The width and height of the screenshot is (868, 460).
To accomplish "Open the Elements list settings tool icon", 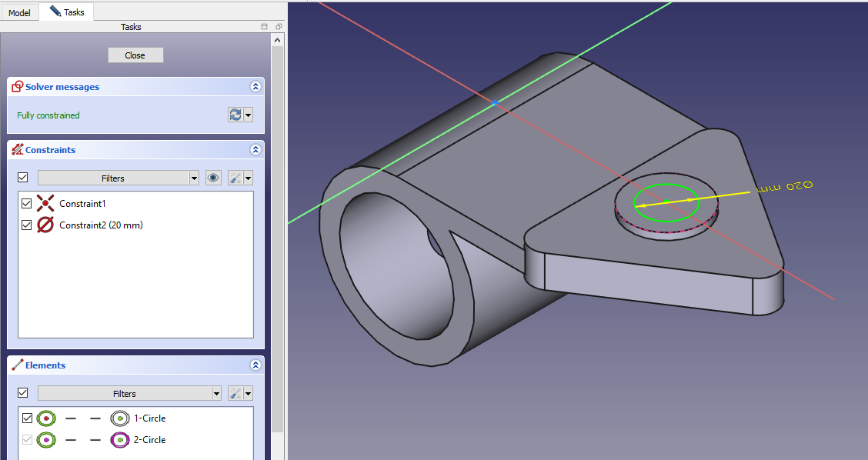I will 236,393.
